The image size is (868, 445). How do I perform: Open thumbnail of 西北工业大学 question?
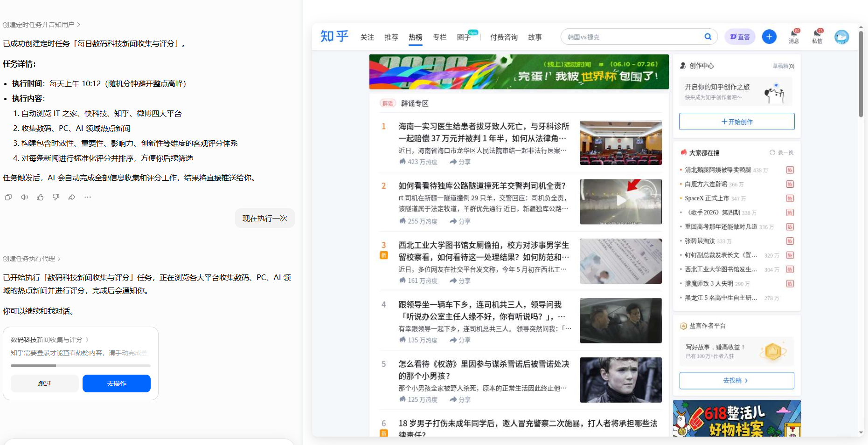[x=621, y=261]
